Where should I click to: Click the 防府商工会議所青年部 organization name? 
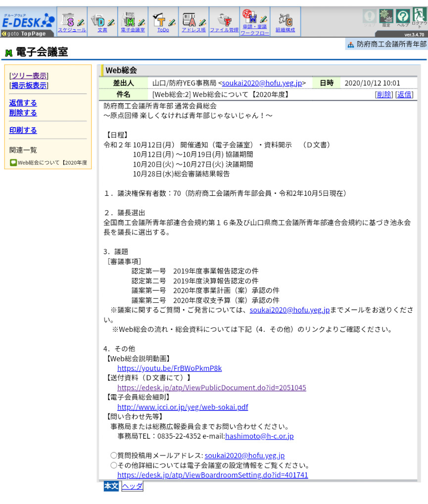click(x=392, y=45)
